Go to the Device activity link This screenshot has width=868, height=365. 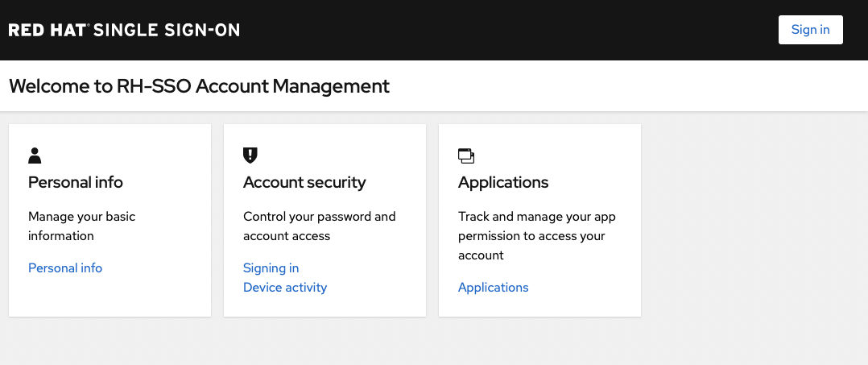[x=285, y=288]
